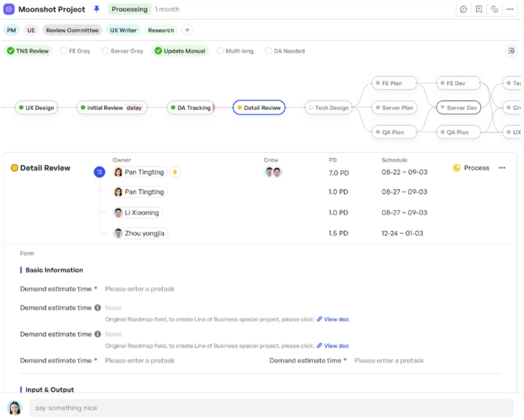Image resolution: width=524 pixels, height=420 pixels.
Task: Open the Detail Review panel ellipsis menu
Action: (502, 168)
